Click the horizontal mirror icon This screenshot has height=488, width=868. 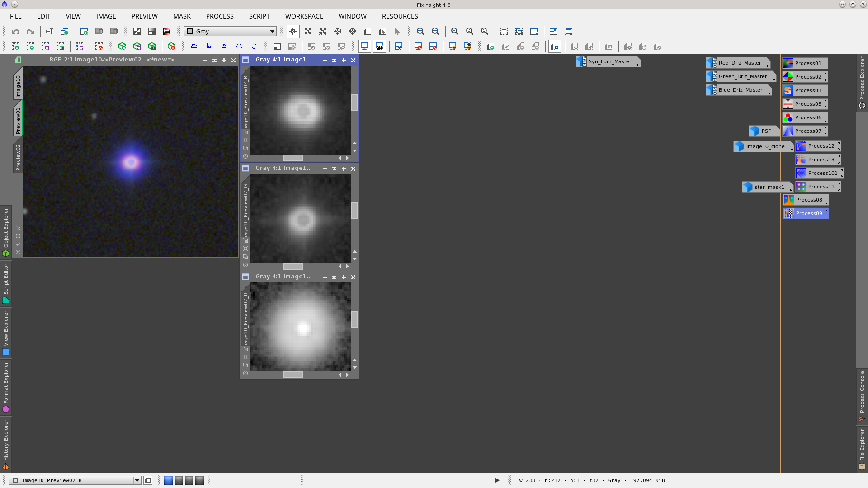click(x=239, y=46)
